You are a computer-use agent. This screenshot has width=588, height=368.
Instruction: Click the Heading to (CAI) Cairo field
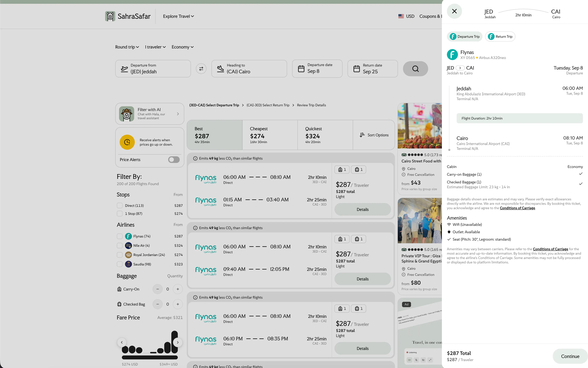click(249, 69)
